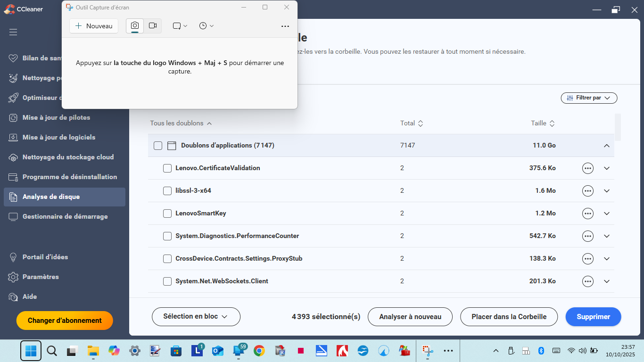Open Outlook from the taskbar
The width and height of the screenshot is (644, 362).
click(218, 351)
